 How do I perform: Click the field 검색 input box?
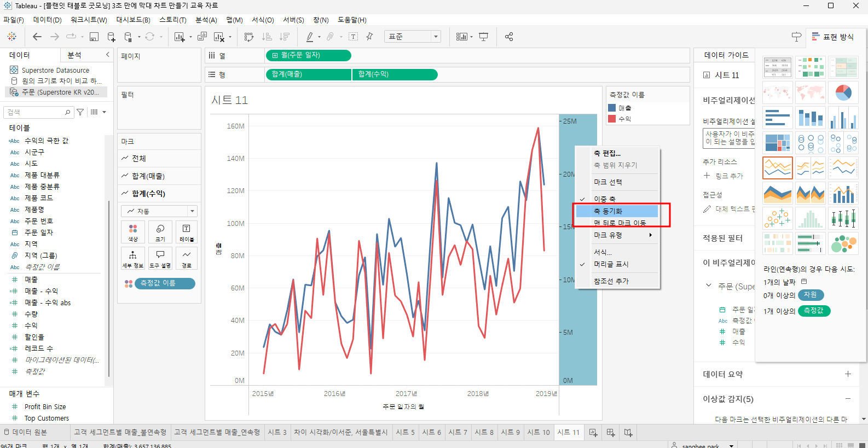[x=38, y=112]
